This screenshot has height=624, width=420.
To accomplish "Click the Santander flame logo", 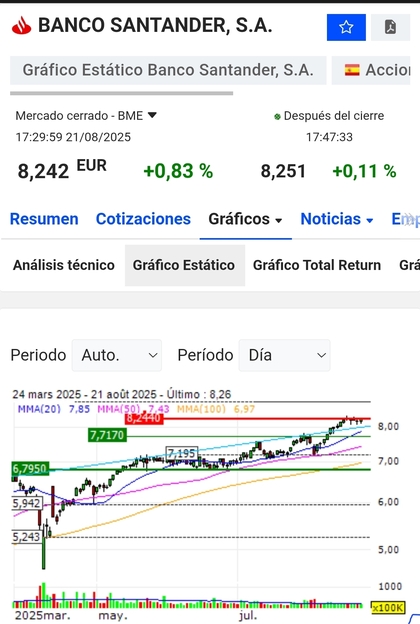I will pos(21,26).
